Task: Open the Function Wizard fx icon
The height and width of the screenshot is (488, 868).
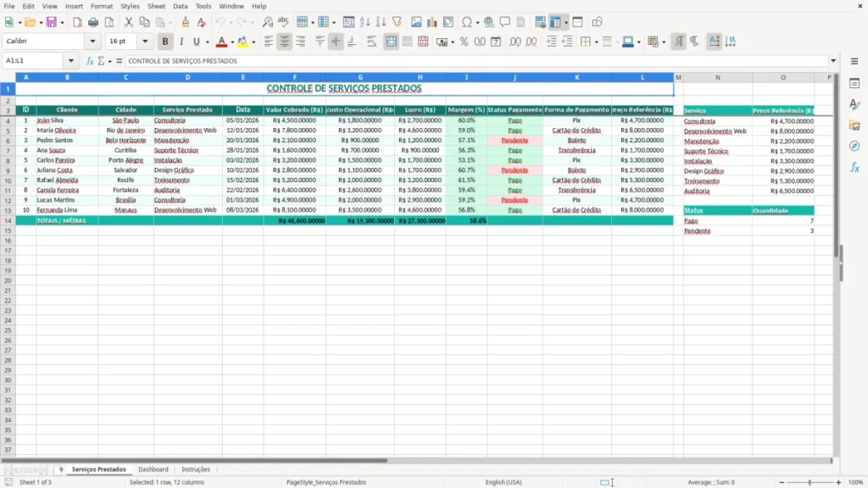Action: pyautogui.click(x=90, y=61)
